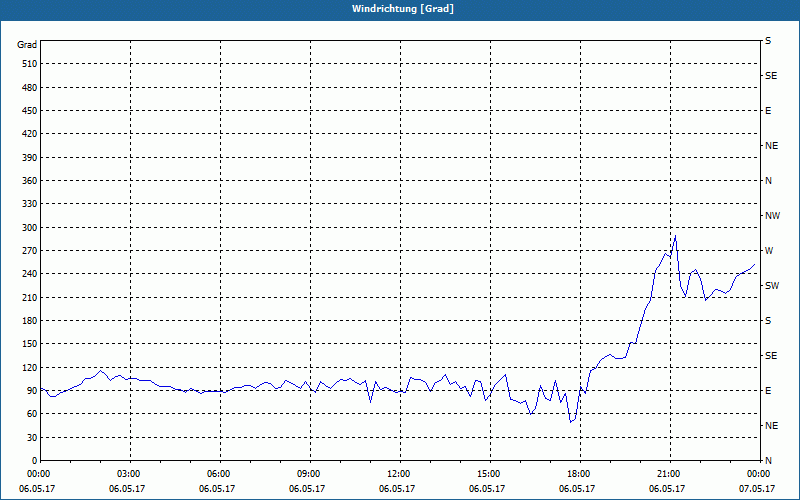This screenshot has height=500, width=800.
Task: Select the 00:00 label above 07.05.17
Action: pos(758,474)
